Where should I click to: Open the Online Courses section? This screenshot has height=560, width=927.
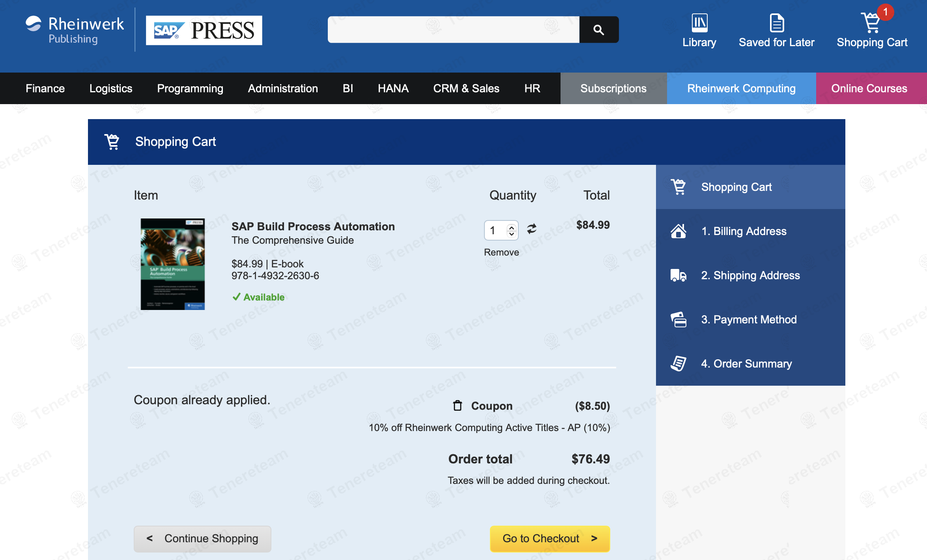[869, 88]
